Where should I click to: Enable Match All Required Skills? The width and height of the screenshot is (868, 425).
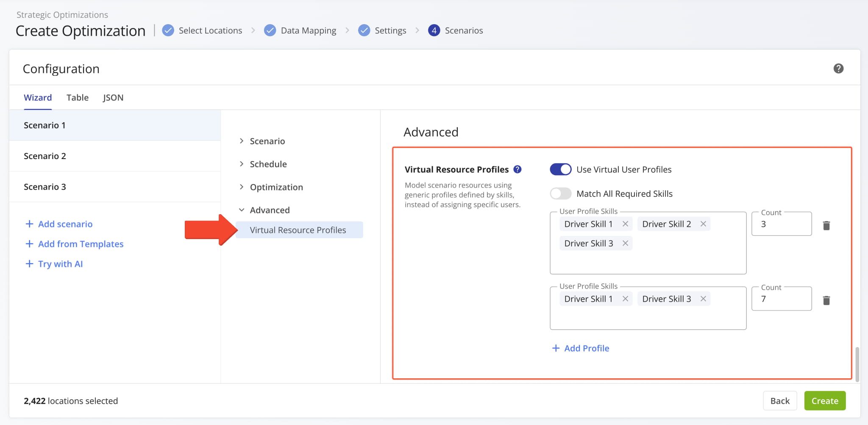coord(560,193)
